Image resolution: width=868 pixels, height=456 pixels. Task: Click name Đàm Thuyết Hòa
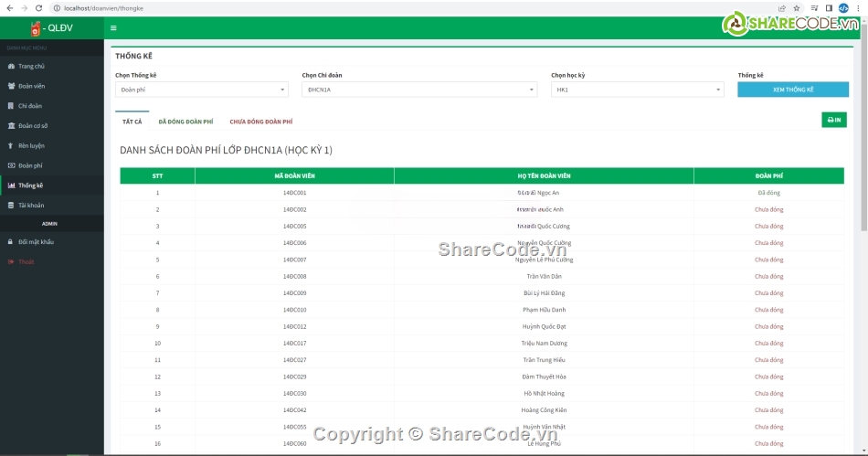point(545,376)
